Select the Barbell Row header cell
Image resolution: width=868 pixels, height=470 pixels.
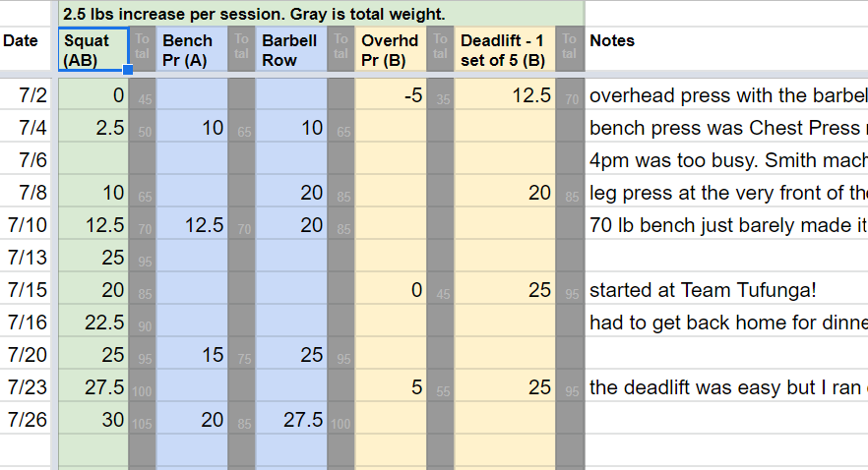point(291,49)
